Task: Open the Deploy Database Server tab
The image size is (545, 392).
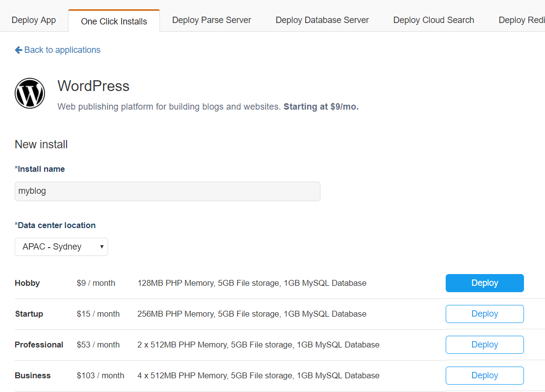Action: tap(322, 20)
